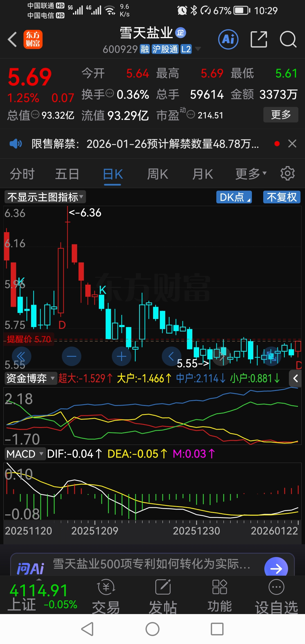Tap info icon beside 换手
The image size is (305, 644).
click(110, 93)
